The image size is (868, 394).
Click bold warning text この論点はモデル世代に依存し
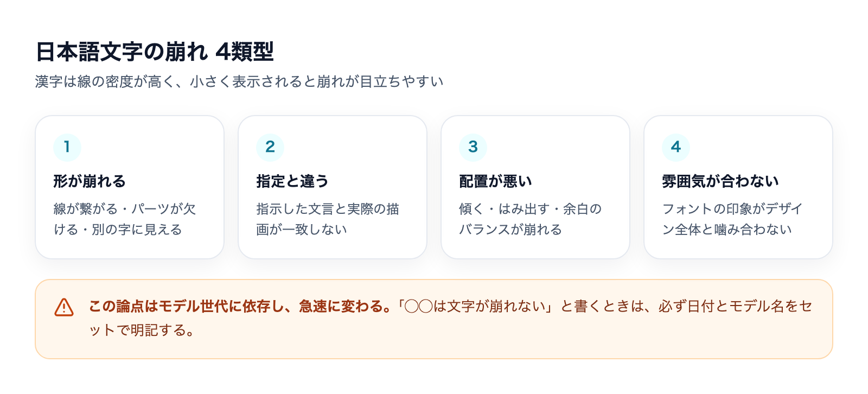tap(240, 307)
